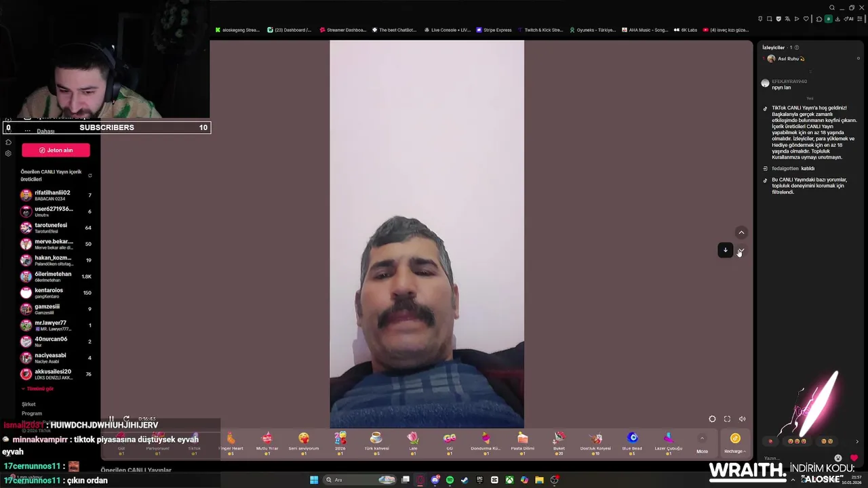Open the viewers info icon
Screen dimensions: 868x488
click(797, 47)
